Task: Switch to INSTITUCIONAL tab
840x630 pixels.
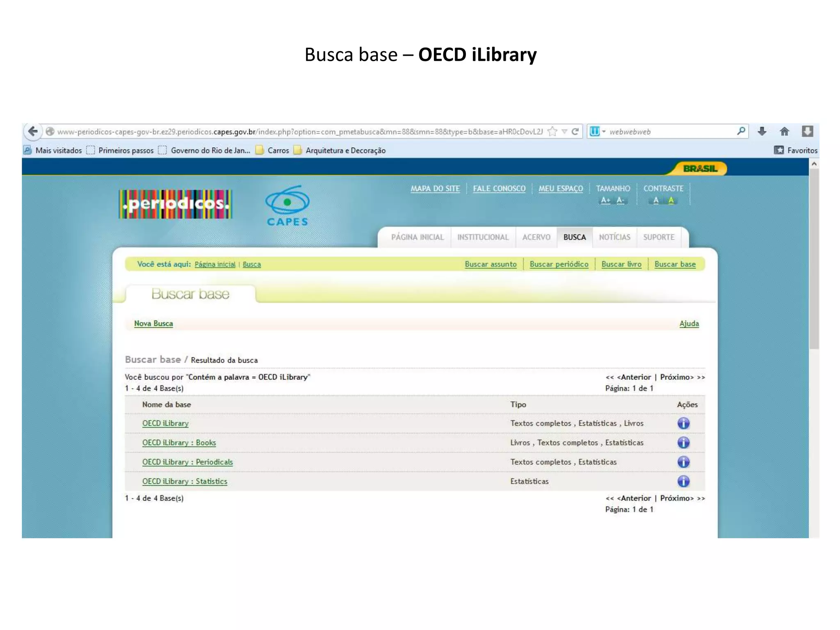Action: 483,237
